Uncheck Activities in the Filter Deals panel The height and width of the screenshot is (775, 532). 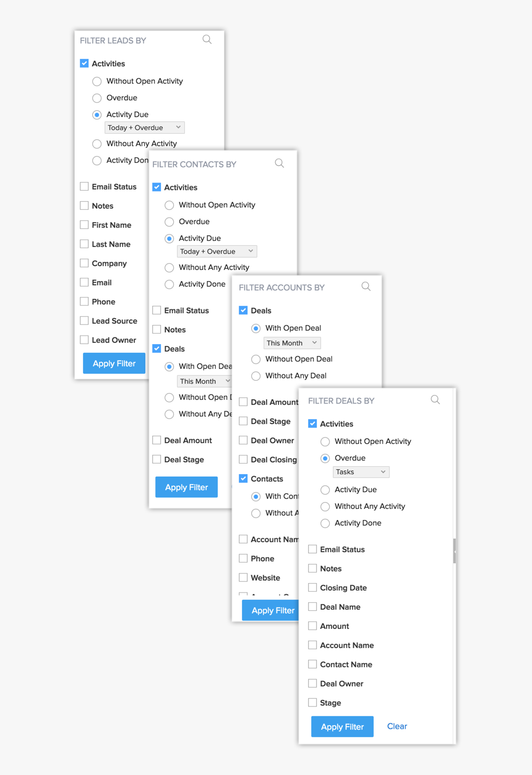pyautogui.click(x=313, y=423)
